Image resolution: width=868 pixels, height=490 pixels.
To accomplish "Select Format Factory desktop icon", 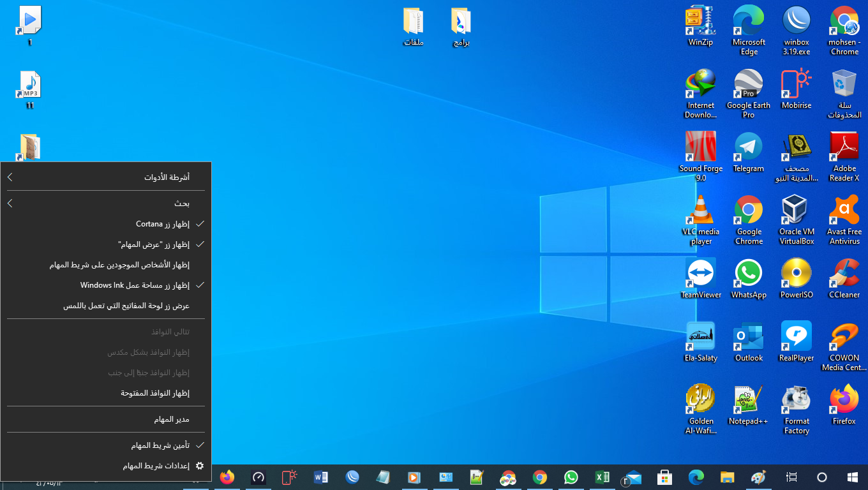I will 797,410.
